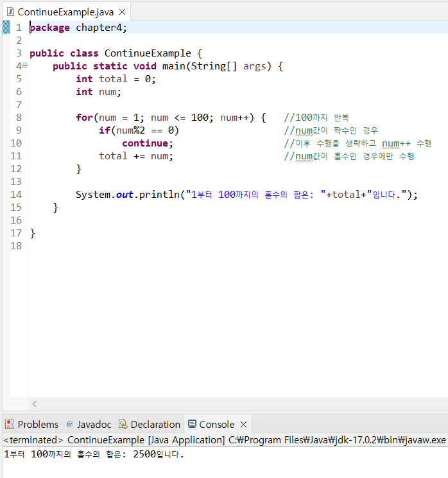Click 'int num;' declaration on line 6

click(98, 92)
